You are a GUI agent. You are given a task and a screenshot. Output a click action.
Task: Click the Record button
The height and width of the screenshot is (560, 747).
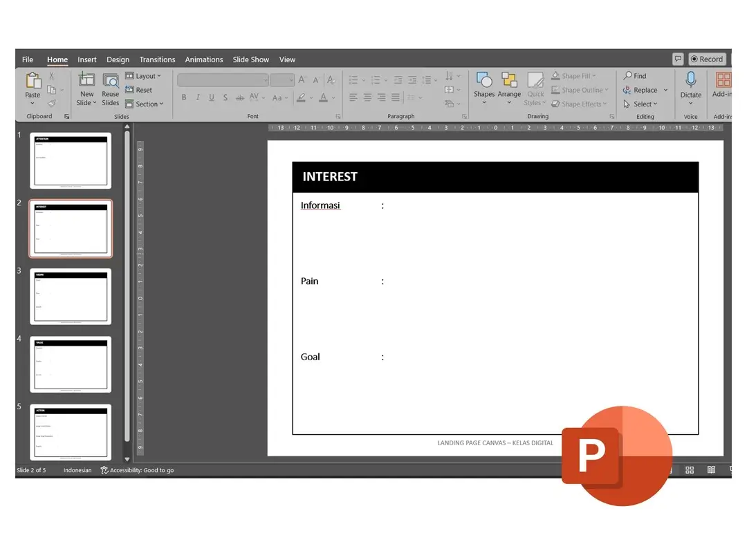coord(706,59)
